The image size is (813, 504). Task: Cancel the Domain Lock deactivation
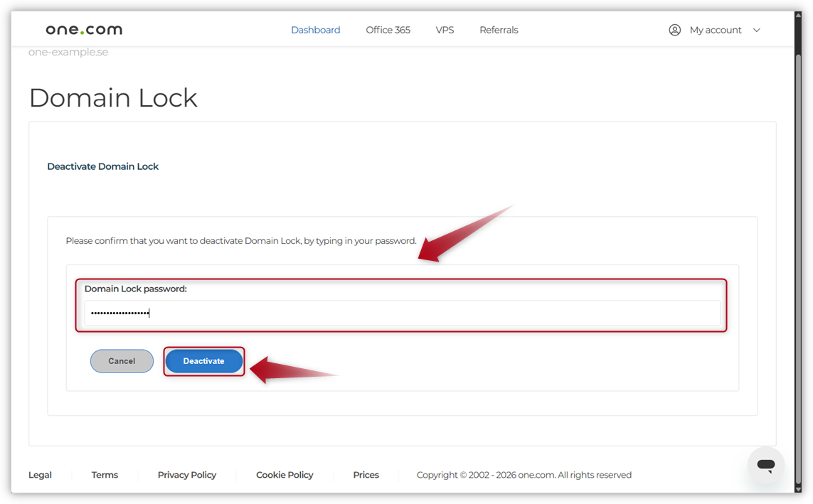click(122, 361)
